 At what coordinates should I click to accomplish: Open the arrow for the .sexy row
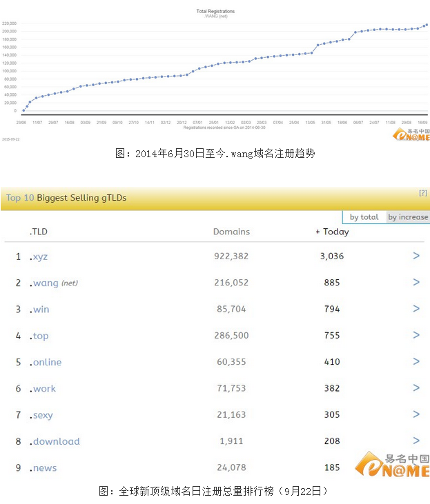(416, 414)
